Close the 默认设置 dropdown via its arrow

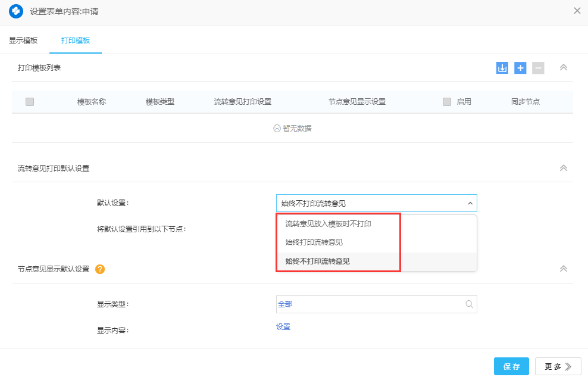point(470,203)
